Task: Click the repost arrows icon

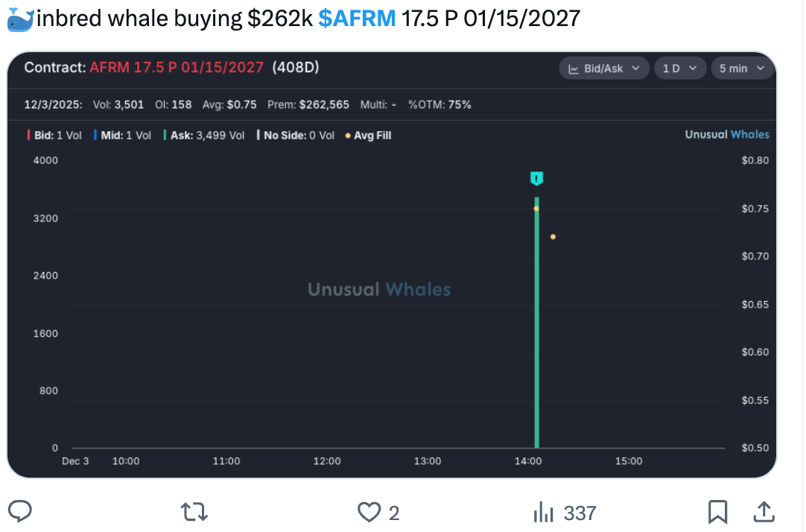Action: 194,512
